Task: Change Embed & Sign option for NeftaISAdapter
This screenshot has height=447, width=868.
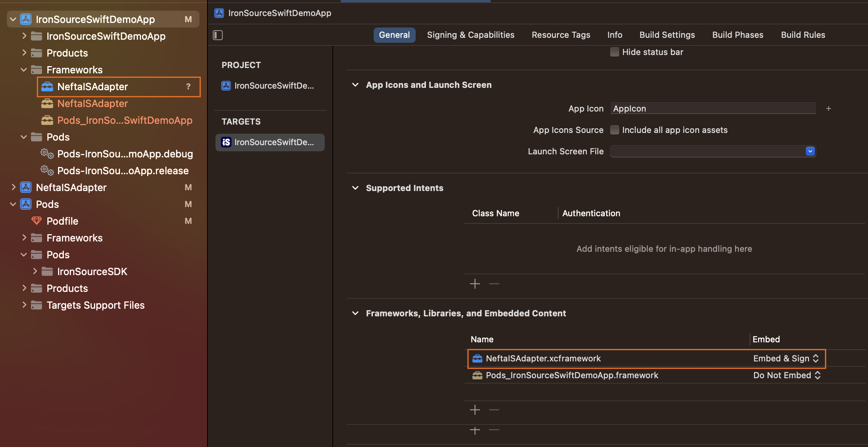Action: (785, 358)
